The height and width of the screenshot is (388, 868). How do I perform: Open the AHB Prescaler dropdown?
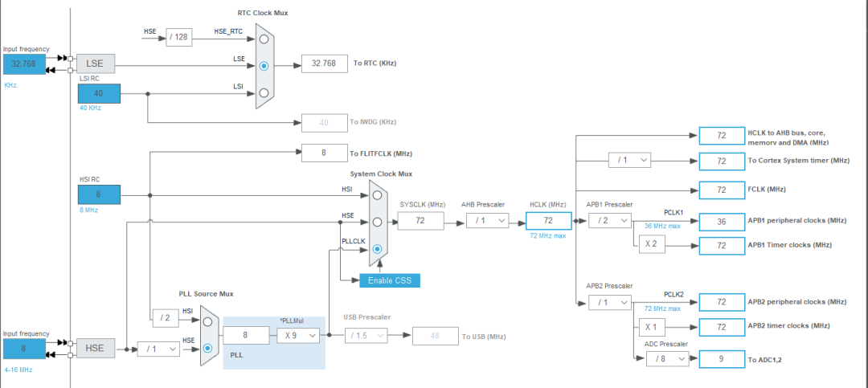(487, 222)
